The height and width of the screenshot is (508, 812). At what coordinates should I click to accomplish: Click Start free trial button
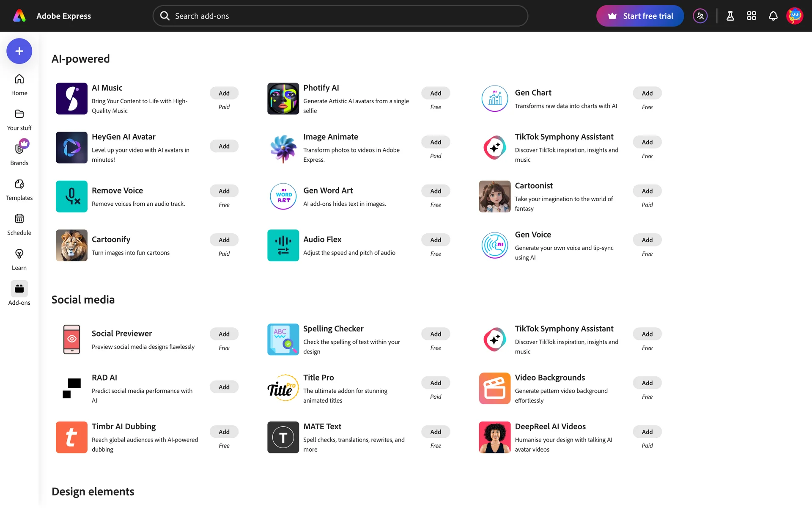[x=640, y=16]
